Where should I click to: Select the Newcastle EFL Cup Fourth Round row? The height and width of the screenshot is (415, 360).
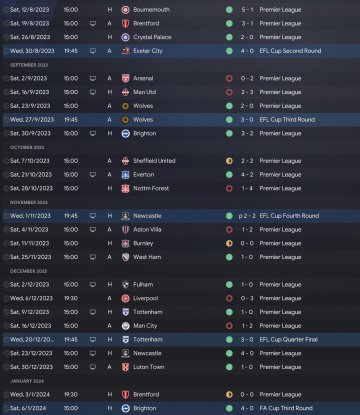tap(181, 216)
